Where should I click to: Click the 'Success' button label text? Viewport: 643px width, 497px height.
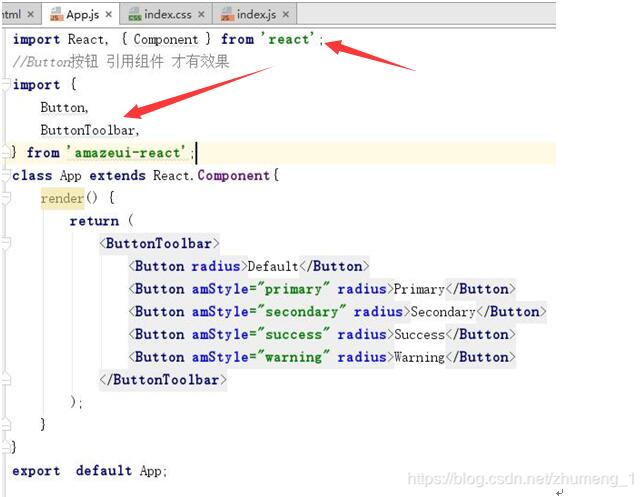[x=419, y=334]
